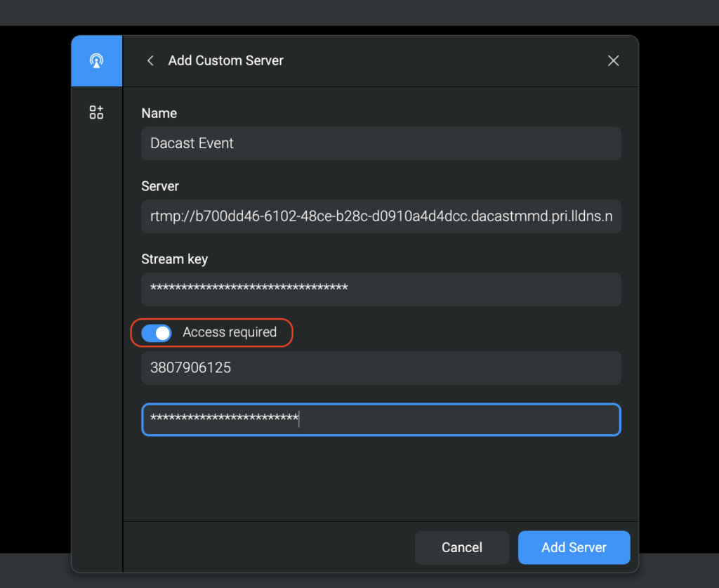Click the X icon to close dialog
719x588 pixels.
613,60
